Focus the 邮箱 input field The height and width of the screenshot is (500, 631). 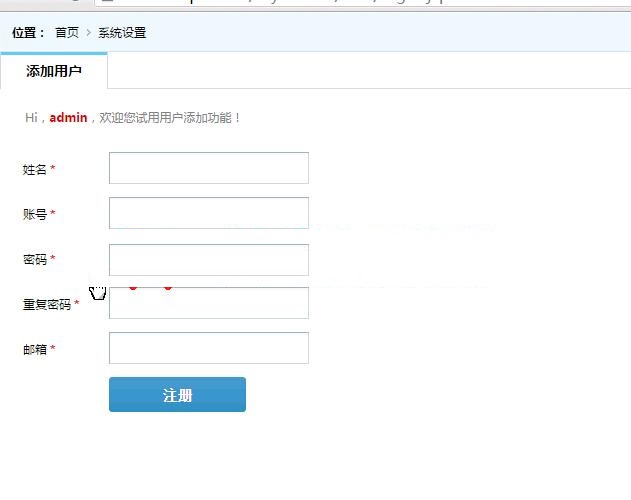(209, 348)
